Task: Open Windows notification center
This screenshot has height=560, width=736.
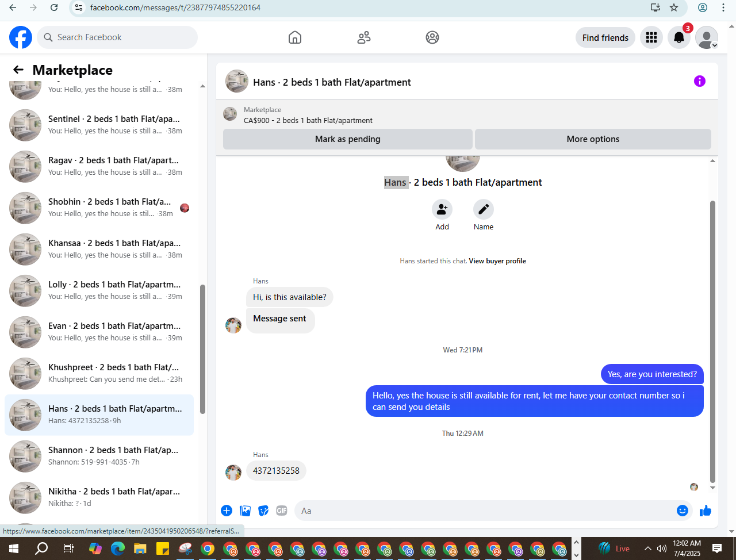Action: click(717, 549)
